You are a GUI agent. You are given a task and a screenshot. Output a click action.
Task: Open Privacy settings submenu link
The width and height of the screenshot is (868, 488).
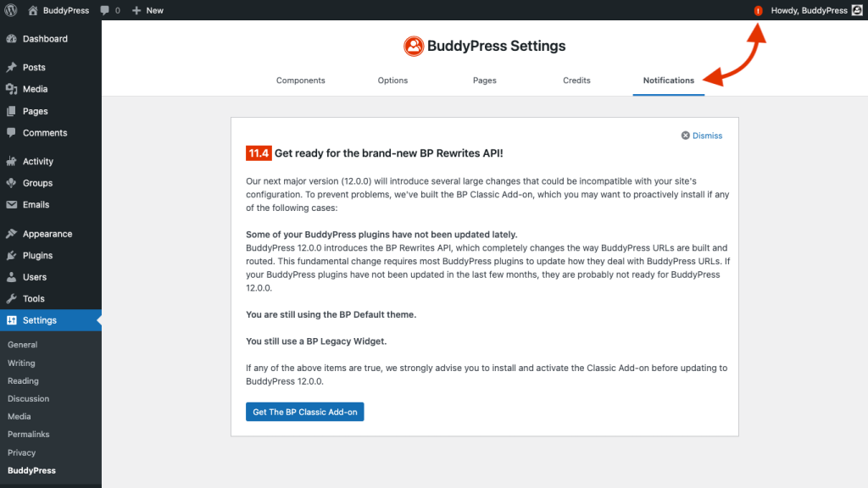pos(21,452)
